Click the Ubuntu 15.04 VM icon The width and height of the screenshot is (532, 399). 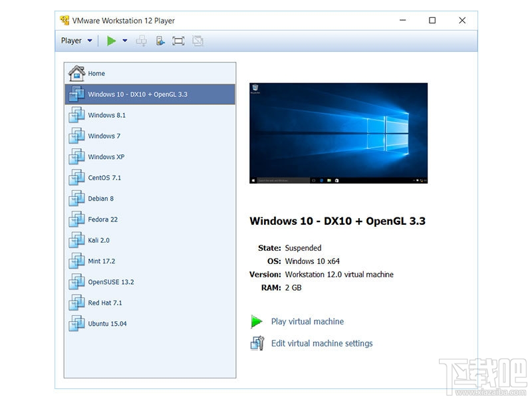75,323
